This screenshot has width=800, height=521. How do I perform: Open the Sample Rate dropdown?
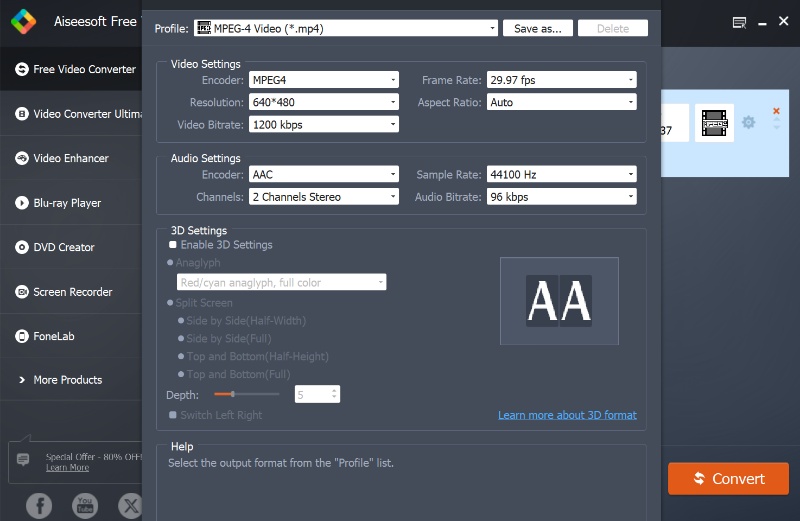561,175
